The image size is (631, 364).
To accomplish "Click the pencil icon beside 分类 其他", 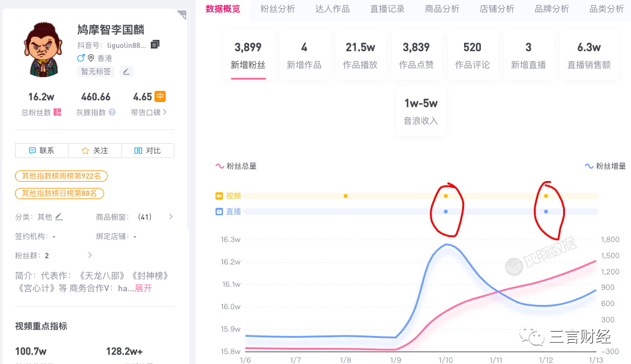I will [58, 216].
